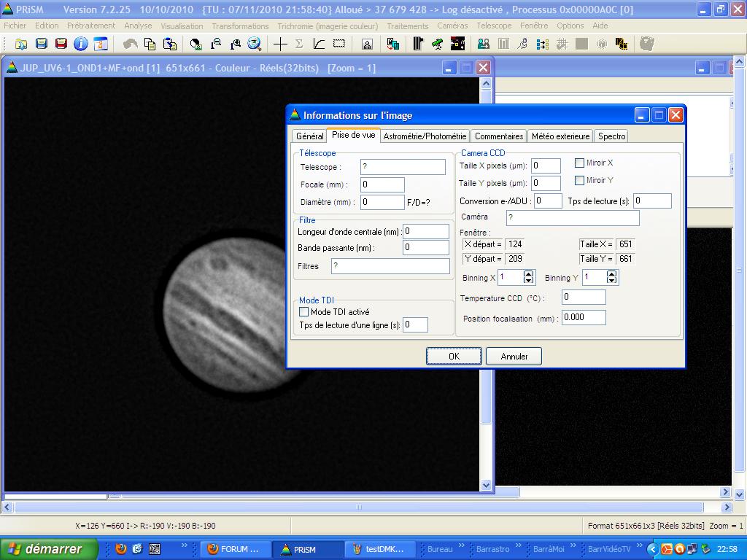Screen dimensions: 747x560
Task: Open the Traitements menu
Action: [408, 26]
